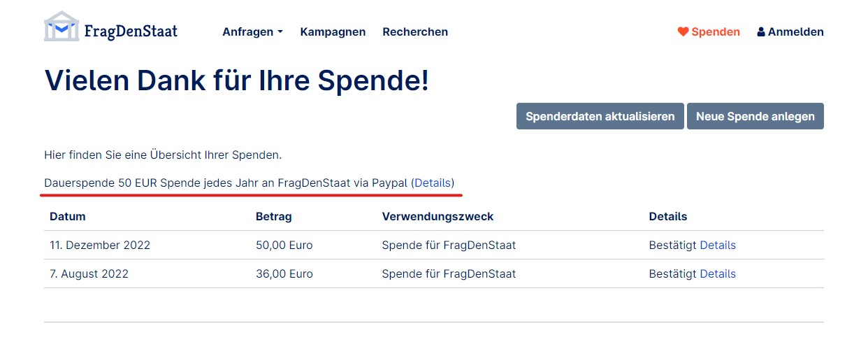Click the FragDenStaat building logo icon
Image resolution: width=868 pixels, height=356 pixels.
62,27
